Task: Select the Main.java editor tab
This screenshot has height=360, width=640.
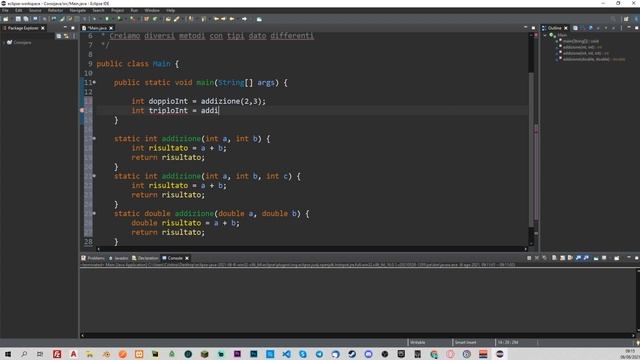Action: coord(97,28)
